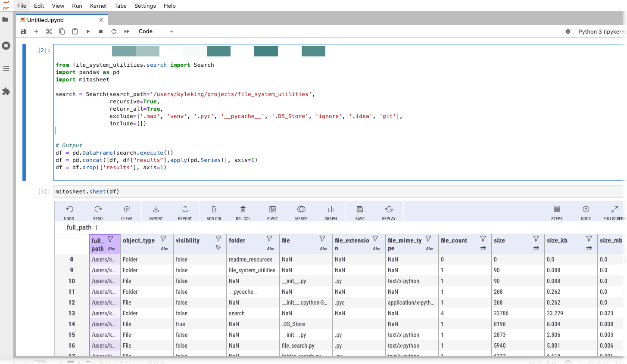Close the Untitled.ipynb tab
This screenshot has height=364, width=627.
coord(101,20)
